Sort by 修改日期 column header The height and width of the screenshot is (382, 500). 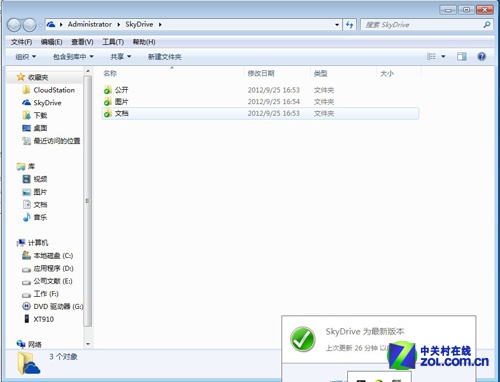(x=261, y=73)
